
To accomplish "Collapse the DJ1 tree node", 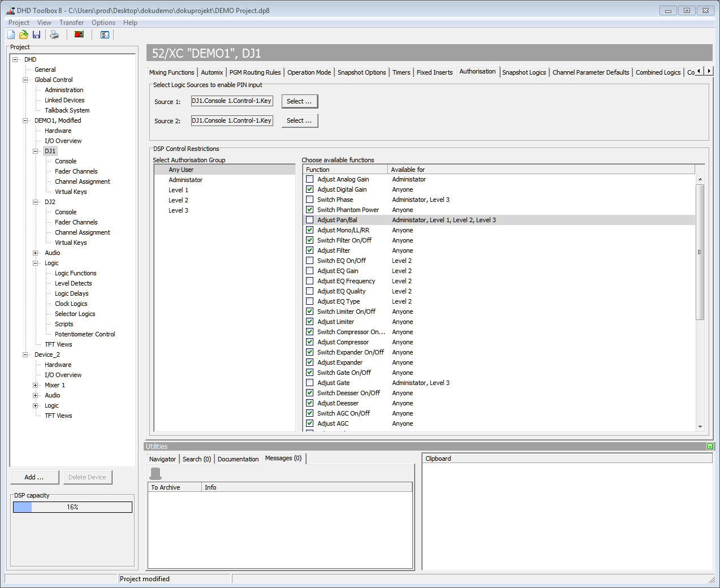I will [35, 151].
